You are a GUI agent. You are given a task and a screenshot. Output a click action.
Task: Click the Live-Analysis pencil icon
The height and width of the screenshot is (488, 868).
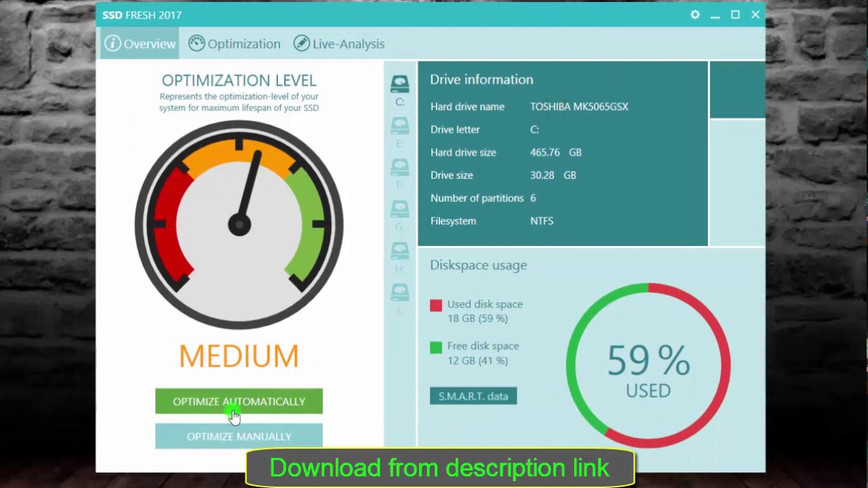point(302,43)
